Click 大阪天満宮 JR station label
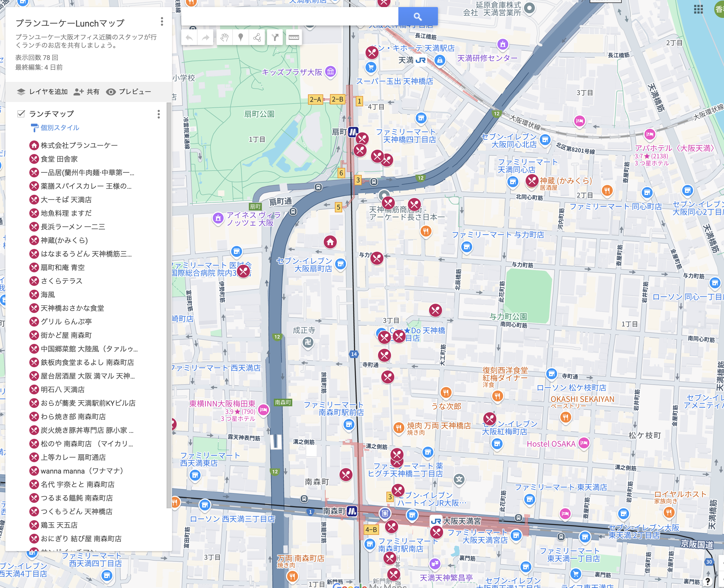Viewport: 724px width, 588px height. coord(462,521)
